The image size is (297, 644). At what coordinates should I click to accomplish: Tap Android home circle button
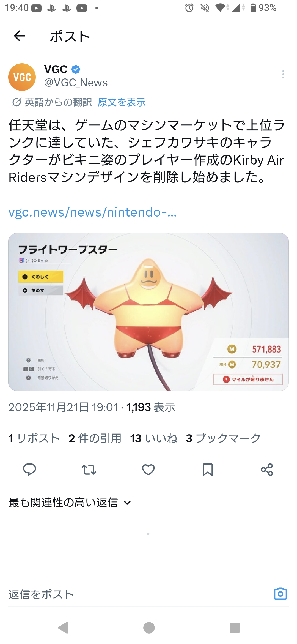[x=149, y=628]
